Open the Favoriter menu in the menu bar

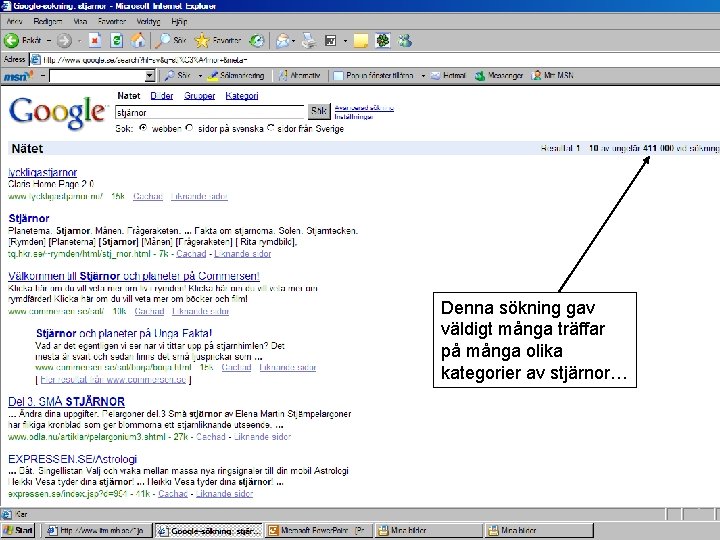pyautogui.click(x=112, y=22)
